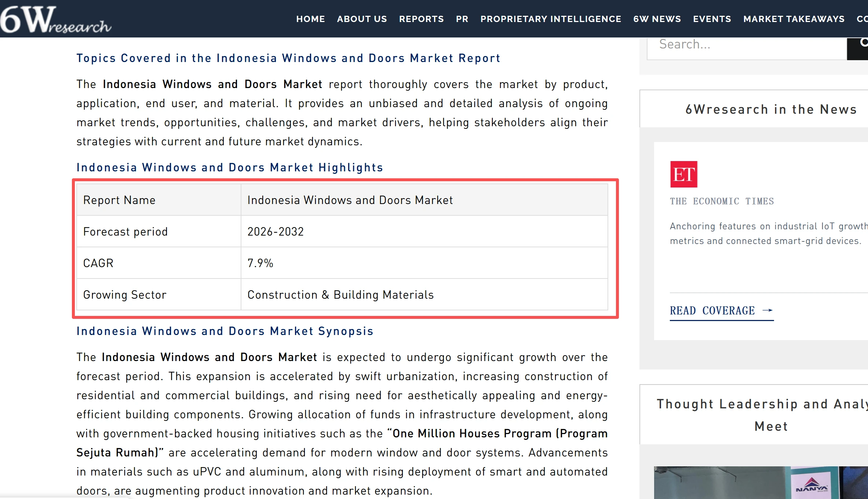Image resolution: width=868 pixels, height=499 pixels.
Task: Open the EVENTS nav item
Action: coord(712,19)
